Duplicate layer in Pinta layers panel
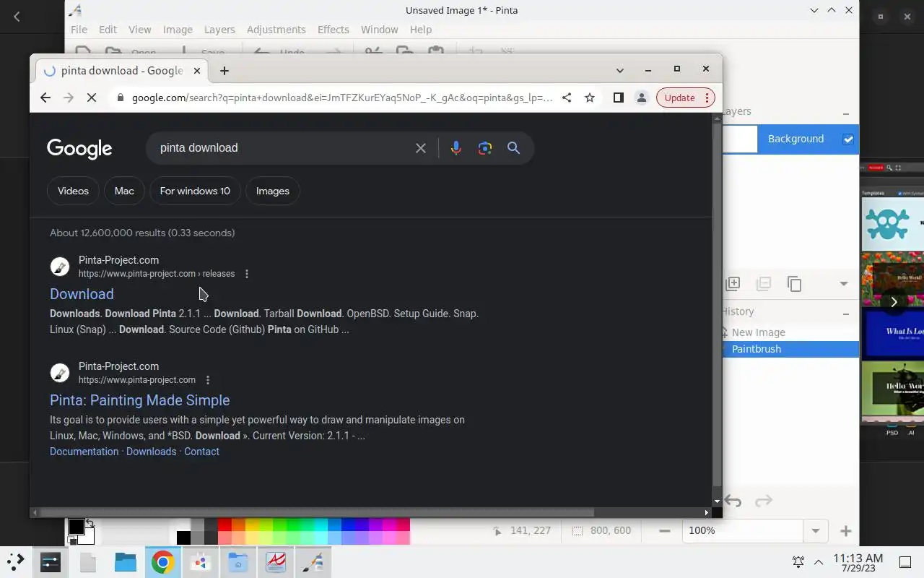 [x=794, y=284]
